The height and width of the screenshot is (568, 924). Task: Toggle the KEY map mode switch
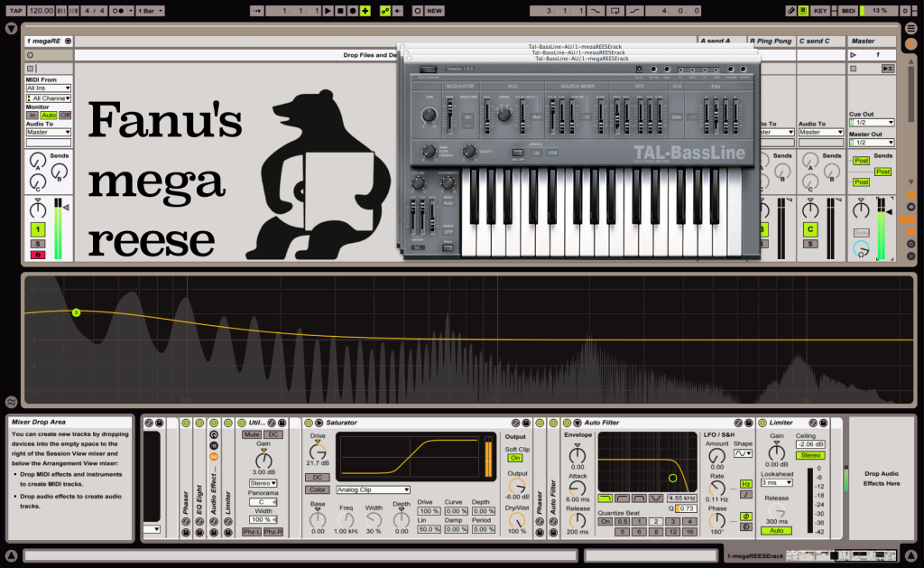tap(820, 11)
